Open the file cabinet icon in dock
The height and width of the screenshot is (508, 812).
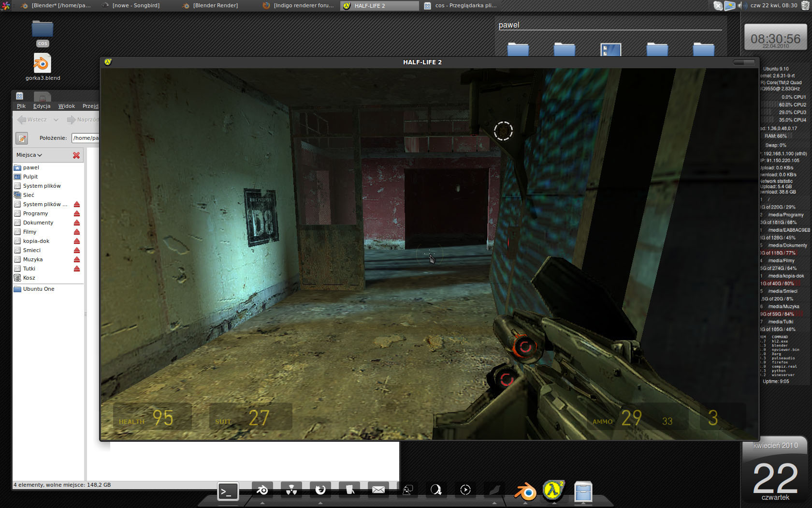point(583,492)
